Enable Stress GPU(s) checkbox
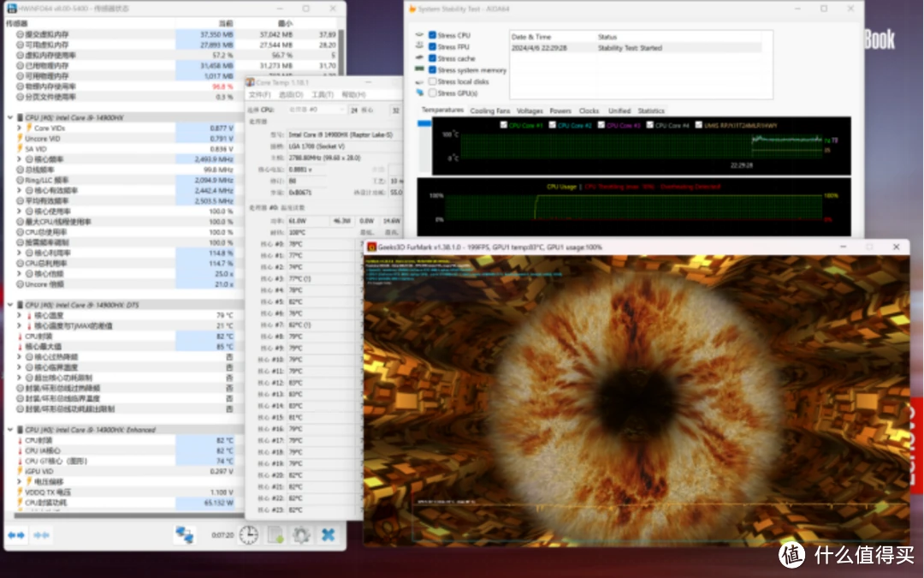 point(433,92)
